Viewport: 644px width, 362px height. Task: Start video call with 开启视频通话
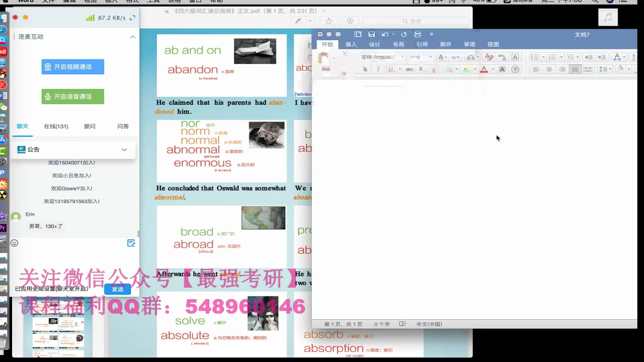tap(73, 67)
